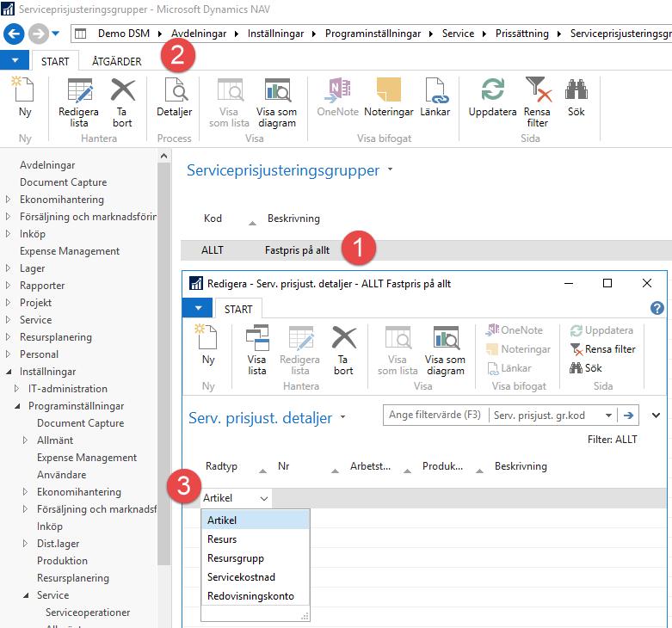The width and height of the screenshot is (672, 628).
Task: Choose Redovisningskonto in Radtyp list
Action: coord(256,596)
